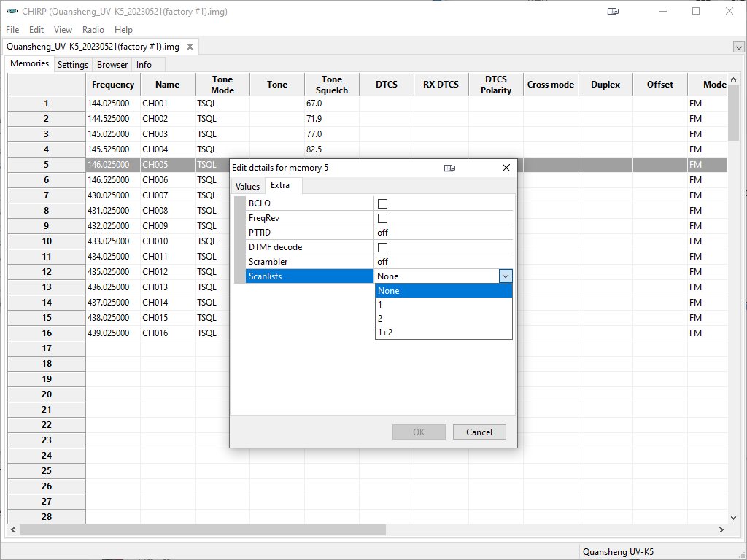Open the Radio menu
Viewport: 747px width, 560px height.
pyautogui.click(x=93, y=29)
